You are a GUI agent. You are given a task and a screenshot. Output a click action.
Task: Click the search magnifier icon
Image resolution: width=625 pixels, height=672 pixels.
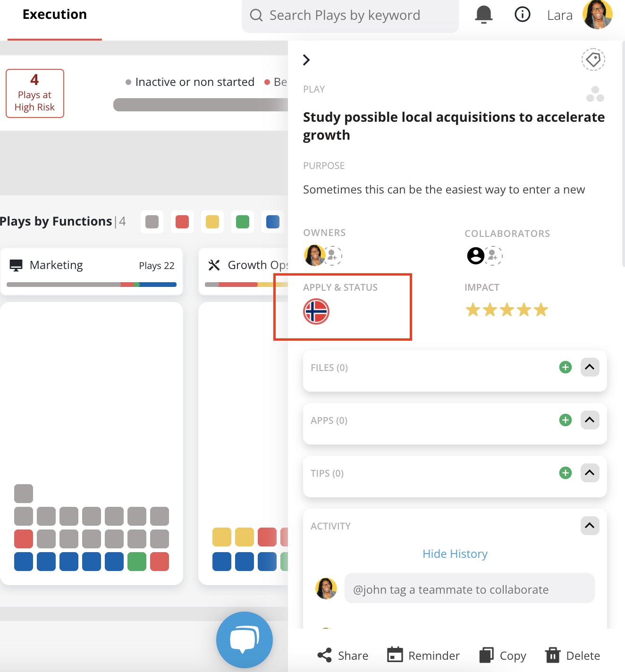click(x=256, y=16)
